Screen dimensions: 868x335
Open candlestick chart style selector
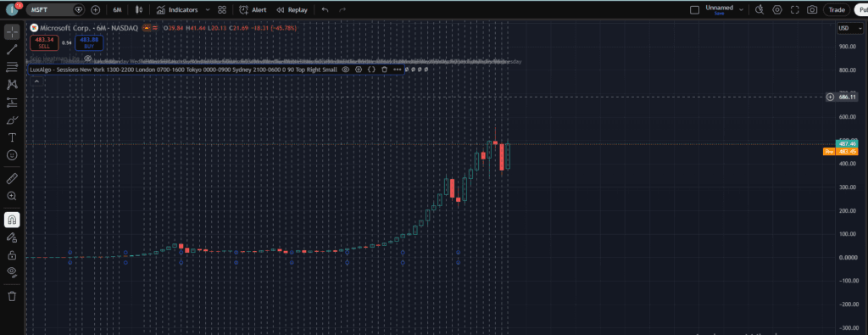tap(139, 9)
